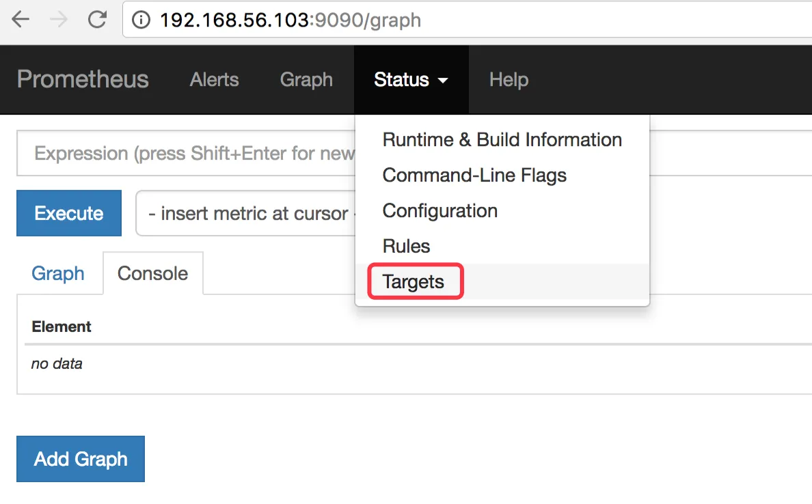This screenshot has width=812, height=504.
Task: Choose Command-Line Flags from Status menu
Action: (474, 176)
